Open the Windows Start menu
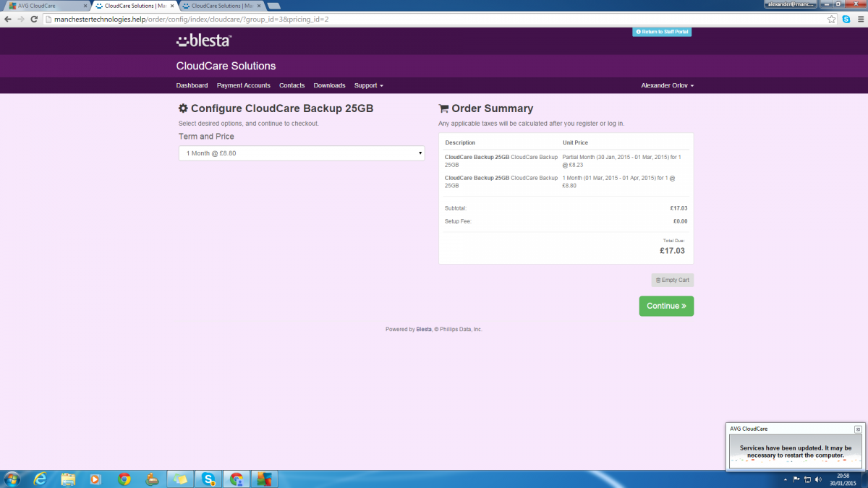 tap(12, 479)
